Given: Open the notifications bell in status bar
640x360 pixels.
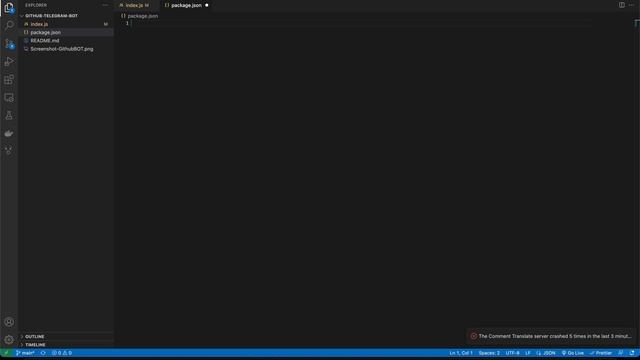Looking at the screenshot, I should point(632,353).
